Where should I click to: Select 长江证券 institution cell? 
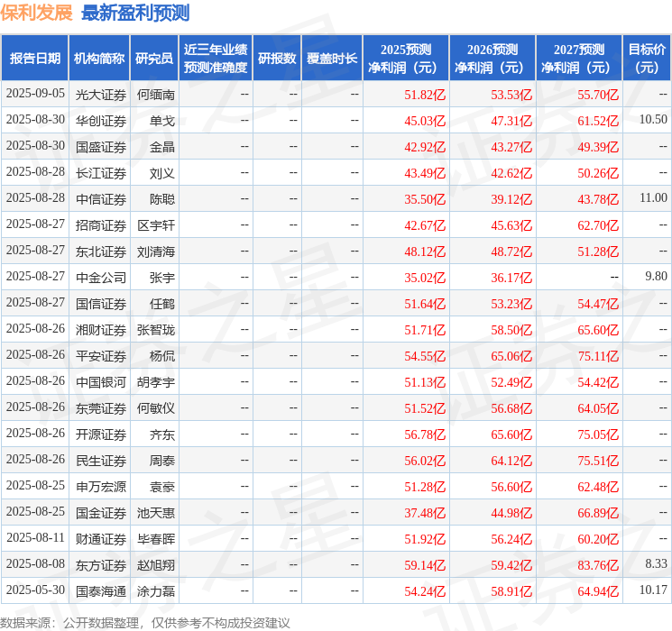click(101, 173)
